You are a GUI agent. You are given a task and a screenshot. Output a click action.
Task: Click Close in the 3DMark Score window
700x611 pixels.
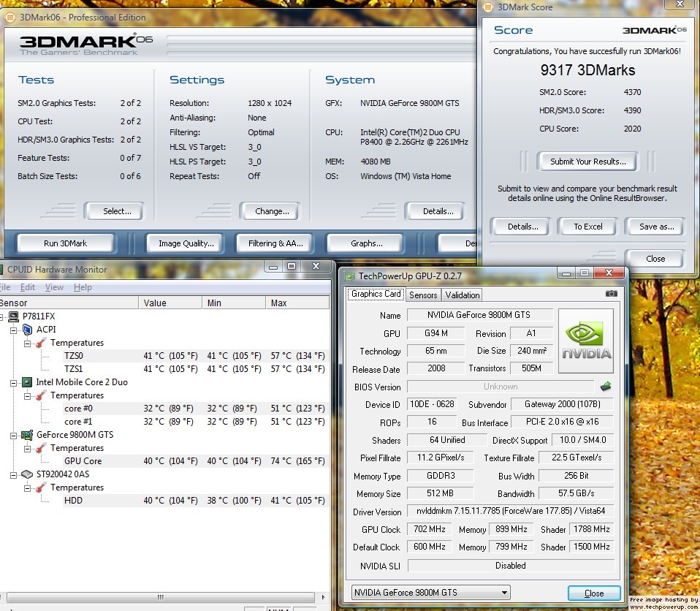click(655, 259)
